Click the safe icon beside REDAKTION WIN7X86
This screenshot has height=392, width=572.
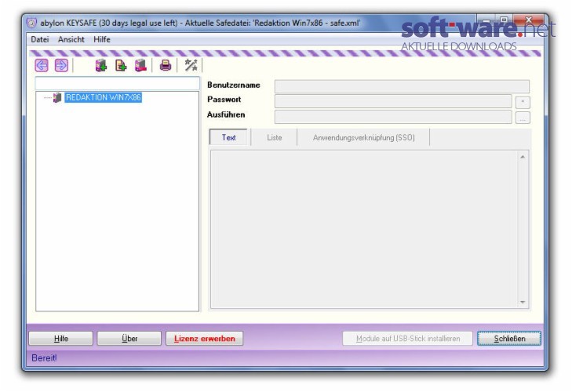click(57, 97)
